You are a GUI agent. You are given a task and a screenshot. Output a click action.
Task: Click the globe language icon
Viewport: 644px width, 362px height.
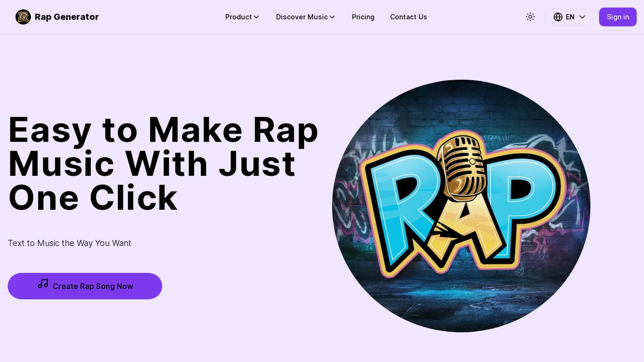click(x=558, y=17)
